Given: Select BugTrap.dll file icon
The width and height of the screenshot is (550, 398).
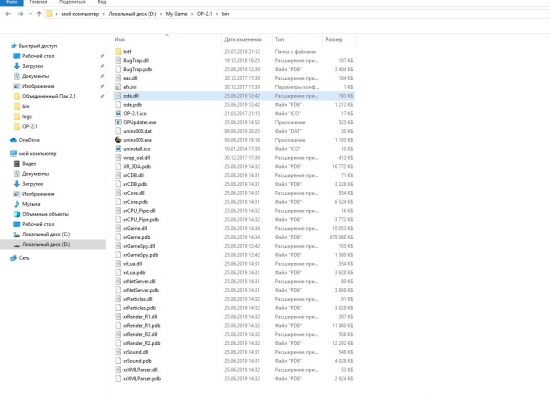Looking at the screenshot, I should pyautogui.click(x=118, y=60).
